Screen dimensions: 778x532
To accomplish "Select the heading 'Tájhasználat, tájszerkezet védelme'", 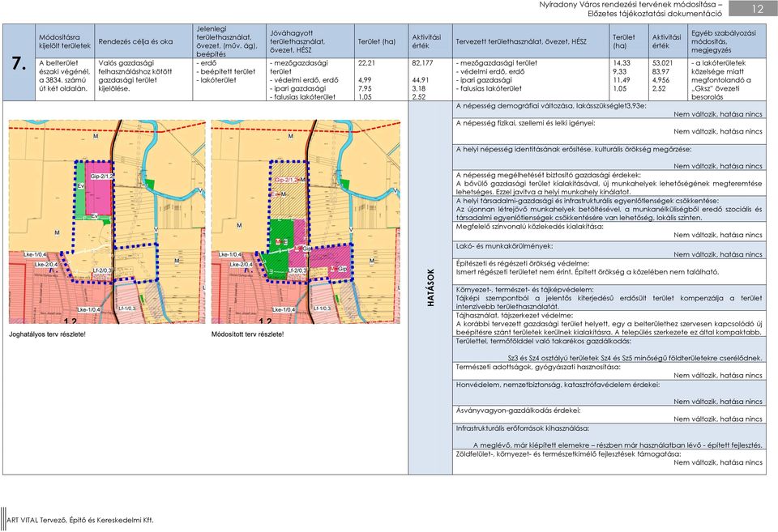I will click(514, 315).
